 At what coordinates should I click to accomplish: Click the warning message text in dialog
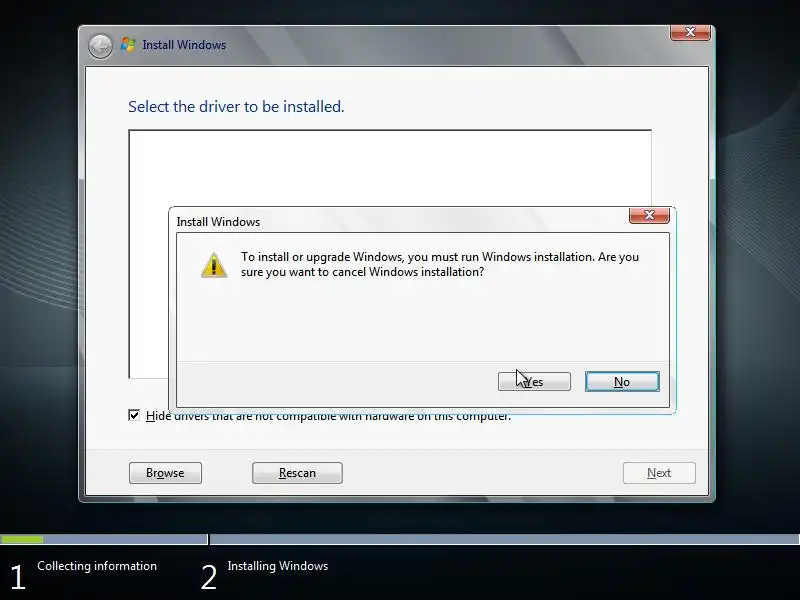pyautogui.click(x=440, y=264)
